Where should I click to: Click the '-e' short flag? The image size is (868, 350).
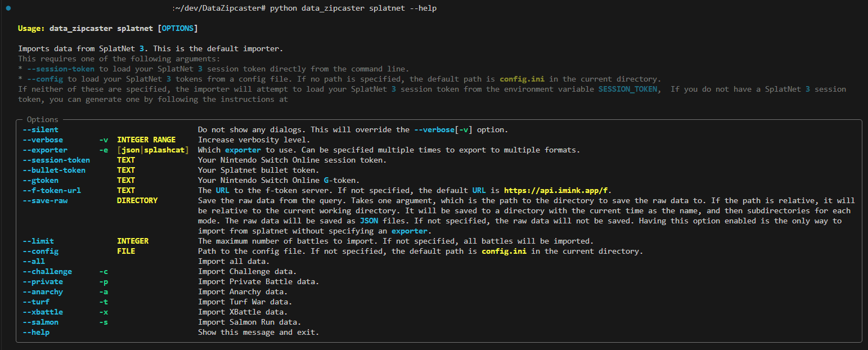tap(104, 150)
